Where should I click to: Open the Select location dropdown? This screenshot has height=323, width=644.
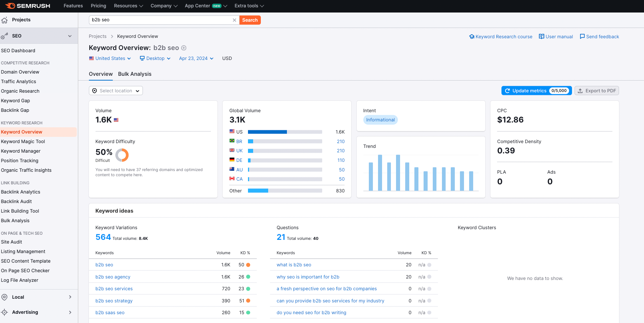point(116,91)
